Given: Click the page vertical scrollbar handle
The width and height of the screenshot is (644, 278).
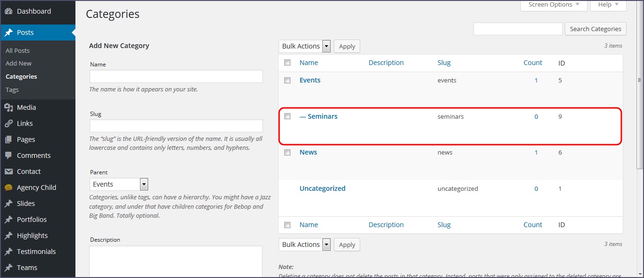Looking at the screenshot, I should pos(640,80).
